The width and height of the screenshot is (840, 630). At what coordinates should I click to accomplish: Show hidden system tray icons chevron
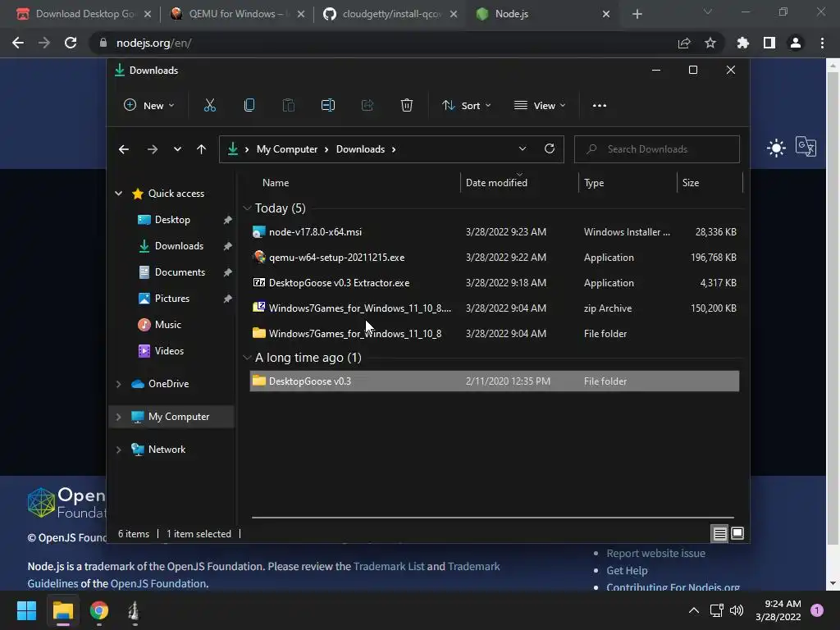[x=694, y=610]
